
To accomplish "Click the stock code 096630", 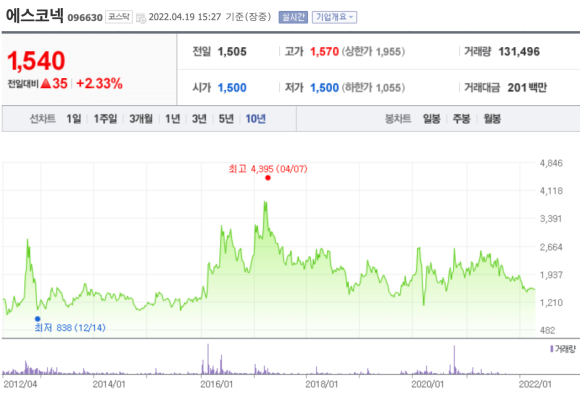I will click(x=85, y=18).
